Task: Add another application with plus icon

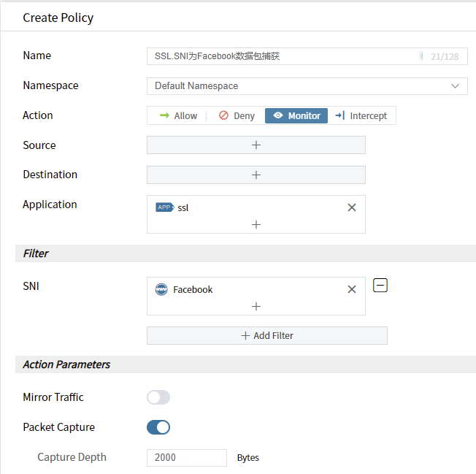Action: pos(256,225)
